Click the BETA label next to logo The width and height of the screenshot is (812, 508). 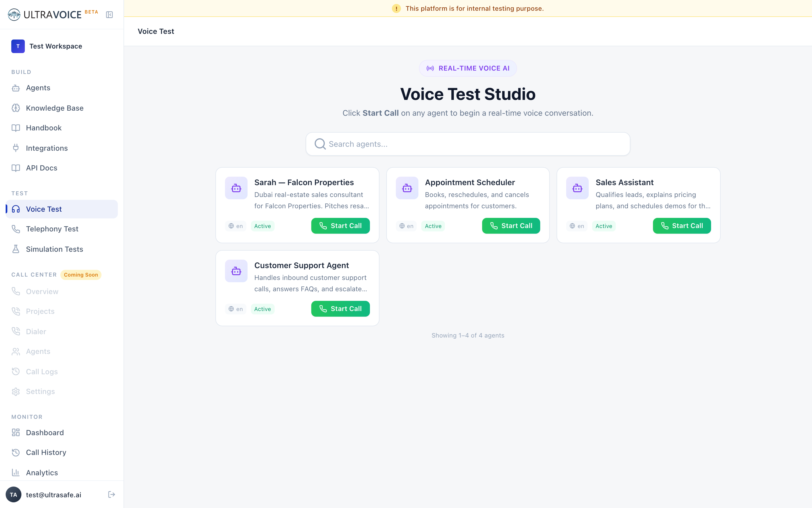(91, 12)
